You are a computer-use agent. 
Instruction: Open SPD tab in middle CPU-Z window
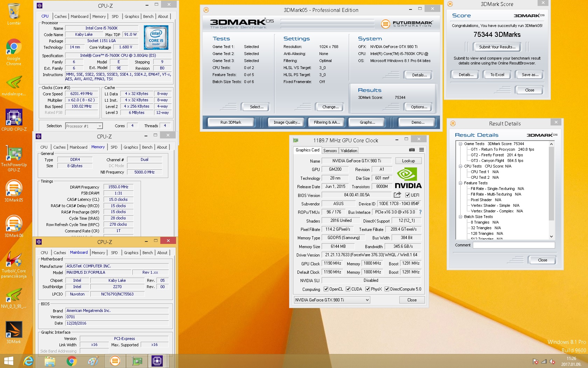point(114,147)
